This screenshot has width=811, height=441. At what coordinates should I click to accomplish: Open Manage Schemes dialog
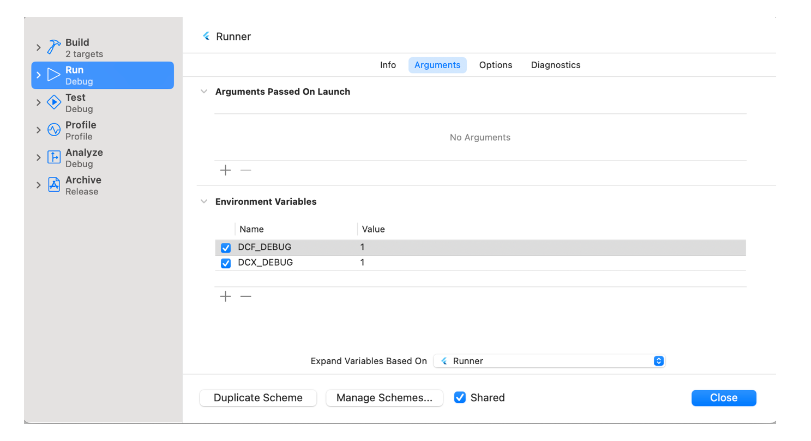384,397
